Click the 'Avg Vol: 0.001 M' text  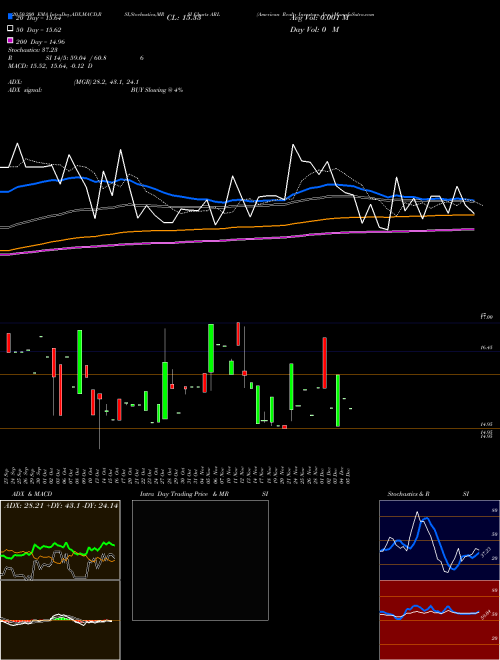pyautogui.click(x=319, y=18)
